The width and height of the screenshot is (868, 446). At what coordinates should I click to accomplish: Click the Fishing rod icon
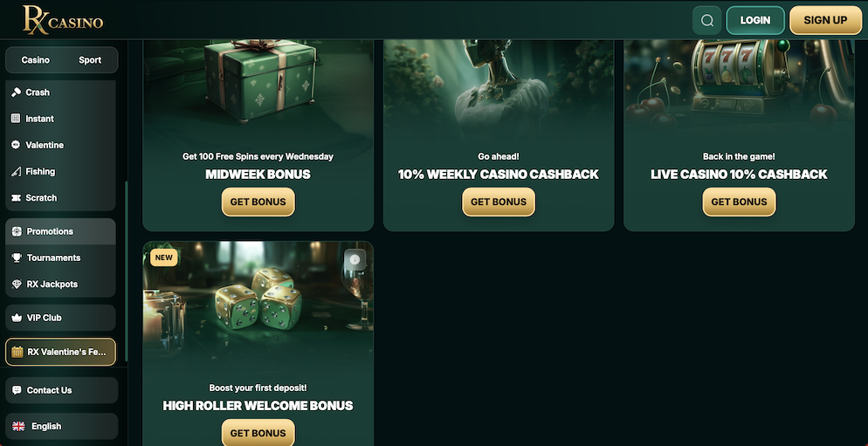click(x=16, y=172)
